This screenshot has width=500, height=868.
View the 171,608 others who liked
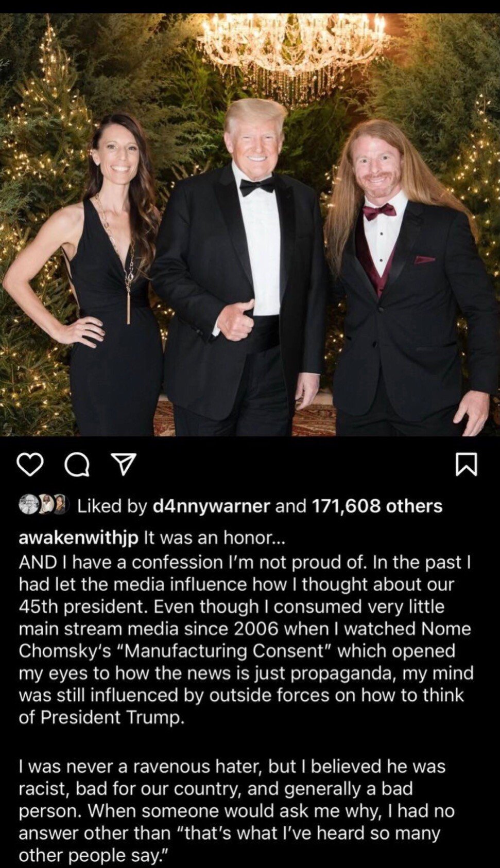pyautogui.click(x=377, y=506)
